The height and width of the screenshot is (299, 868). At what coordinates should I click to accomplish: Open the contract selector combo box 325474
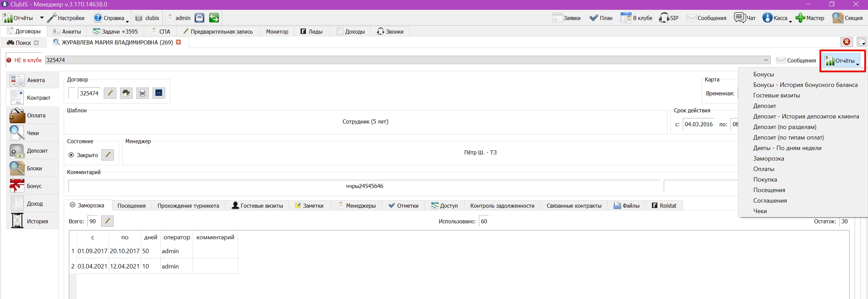point(408,60)
